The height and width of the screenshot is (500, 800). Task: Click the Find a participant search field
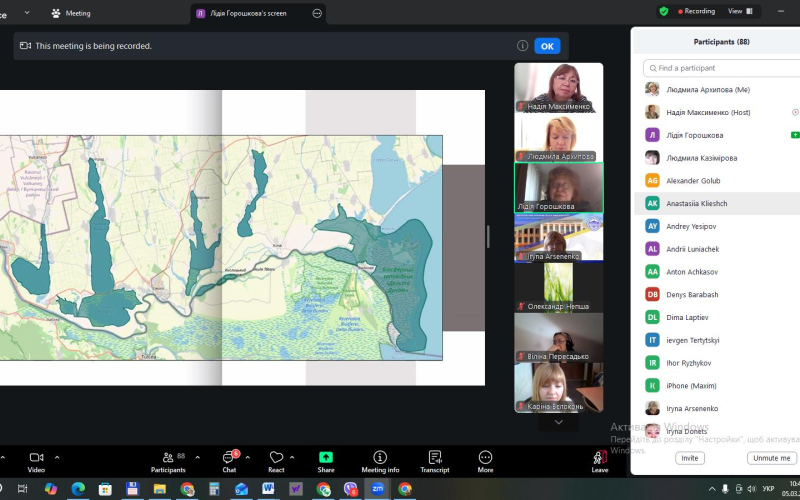(x=725, y=68)
